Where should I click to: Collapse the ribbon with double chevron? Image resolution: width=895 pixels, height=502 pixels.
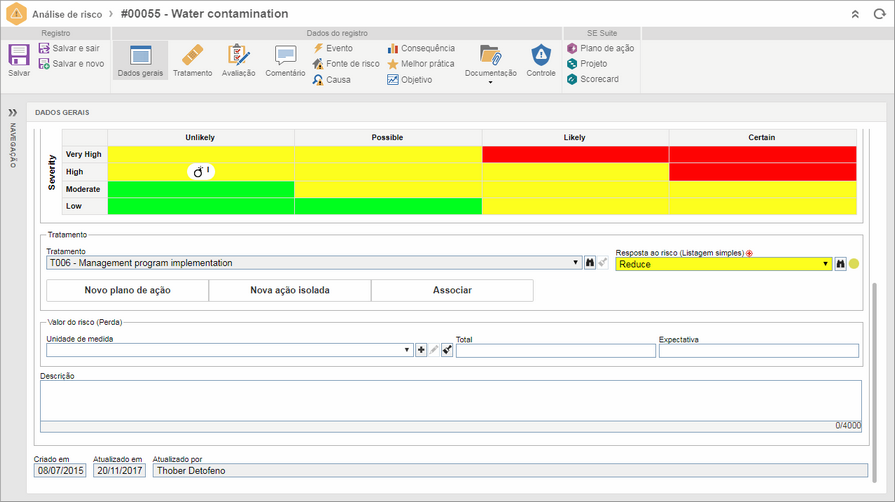[855, 14]
